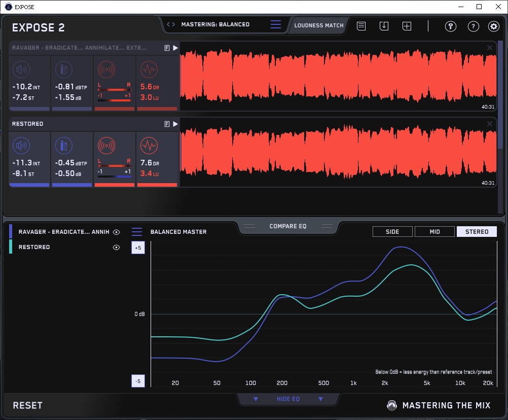Image resolution: width=508 pixels, height=420 pixels.
Task: Click the -10.2 INT loudness value
Action: coord(26,87)
